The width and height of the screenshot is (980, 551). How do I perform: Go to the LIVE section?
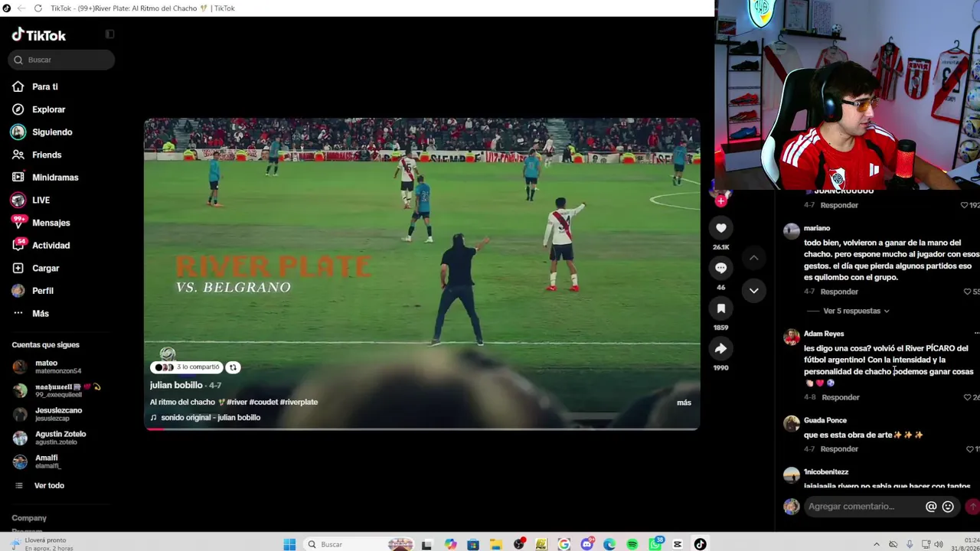point(41,201)
